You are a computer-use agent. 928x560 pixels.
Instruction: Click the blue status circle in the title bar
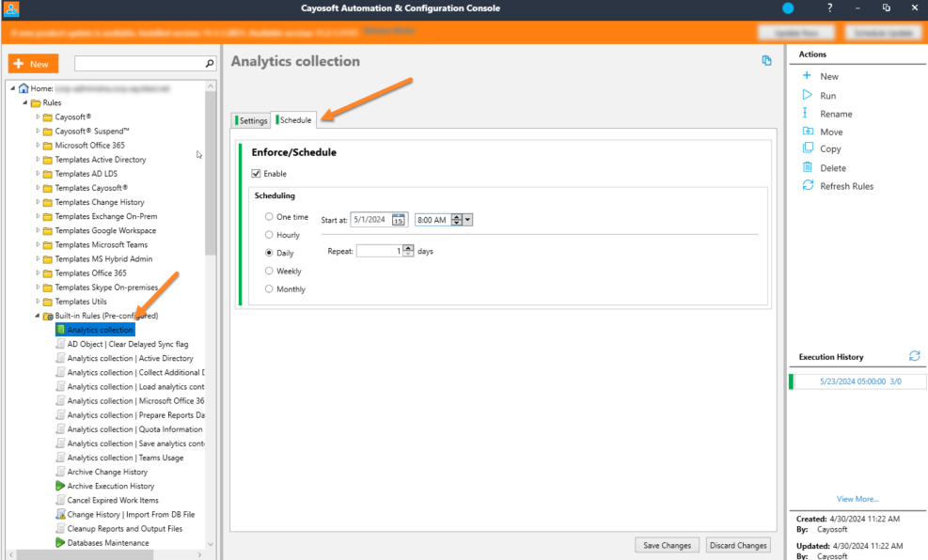788,8
